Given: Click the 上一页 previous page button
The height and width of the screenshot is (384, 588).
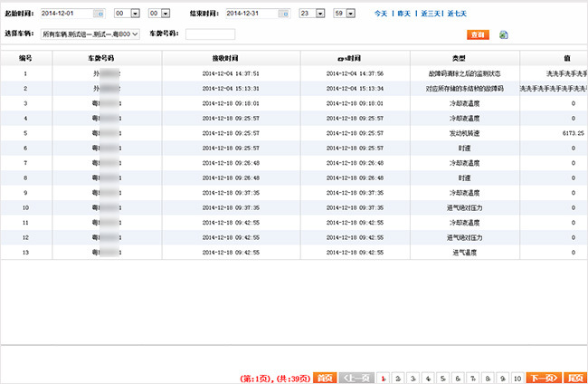Looking at the screenshot, I should tap(356, 378).
